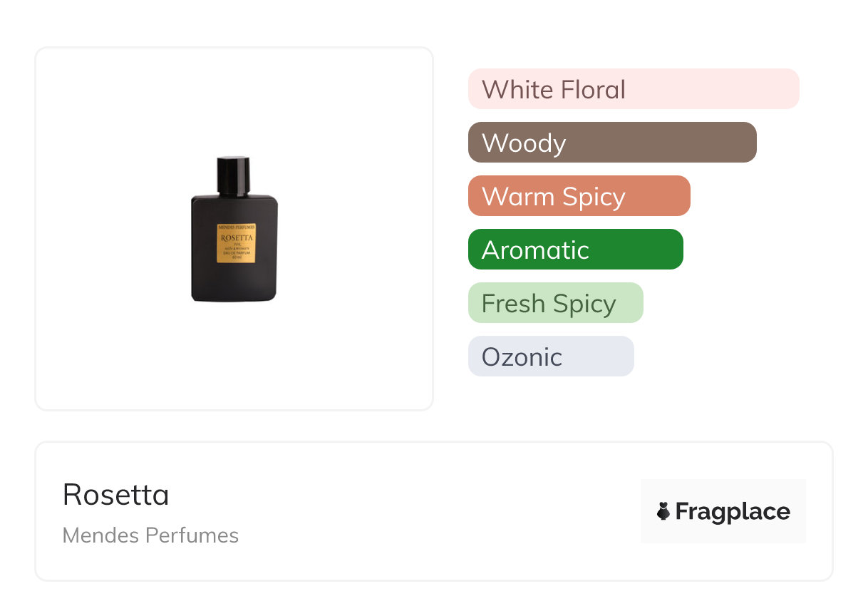Select the Fresh Spicy accord bar

[555, 303]
